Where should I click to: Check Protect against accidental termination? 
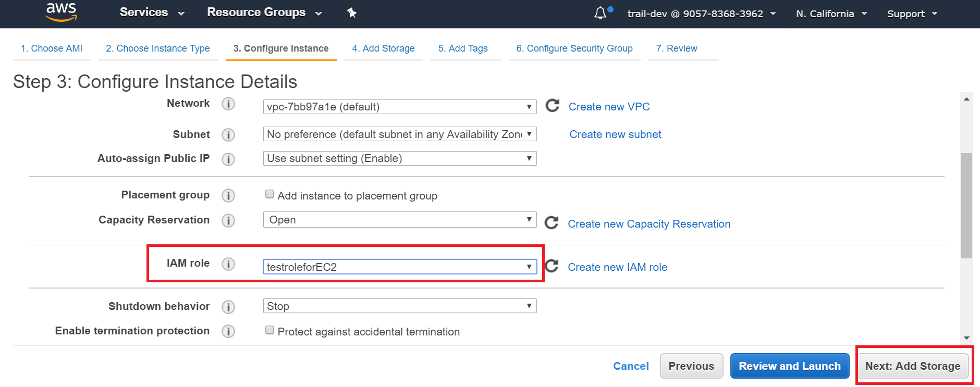(269, 330)
